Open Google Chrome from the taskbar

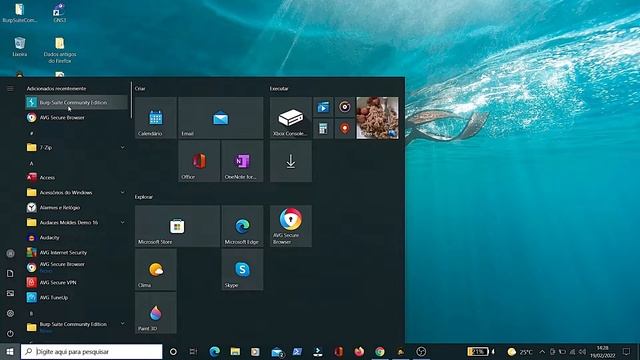(x=380, y=351)
